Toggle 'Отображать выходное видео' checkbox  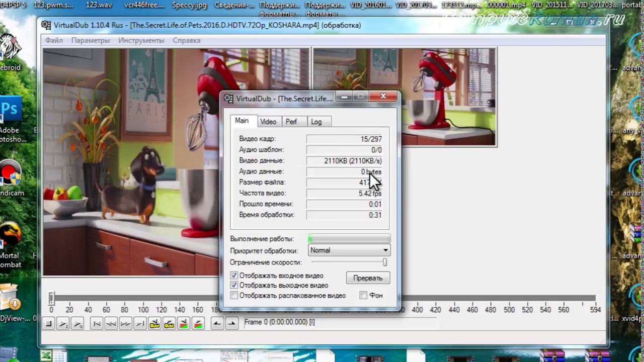pyautogui.click(x=234, y=285)
